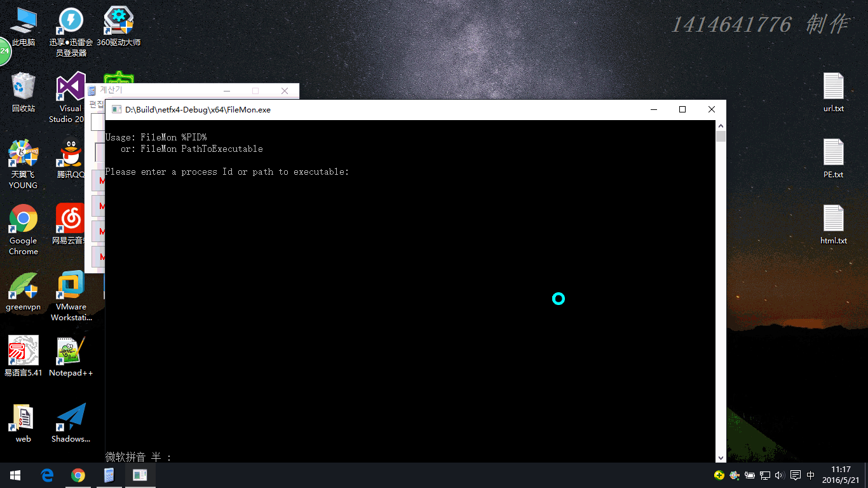Image resolution: width=868 pixels, height=488 pixels.
Task: Select the Google Chrome desktop shortcut
Action: click(x=24, y=230)
